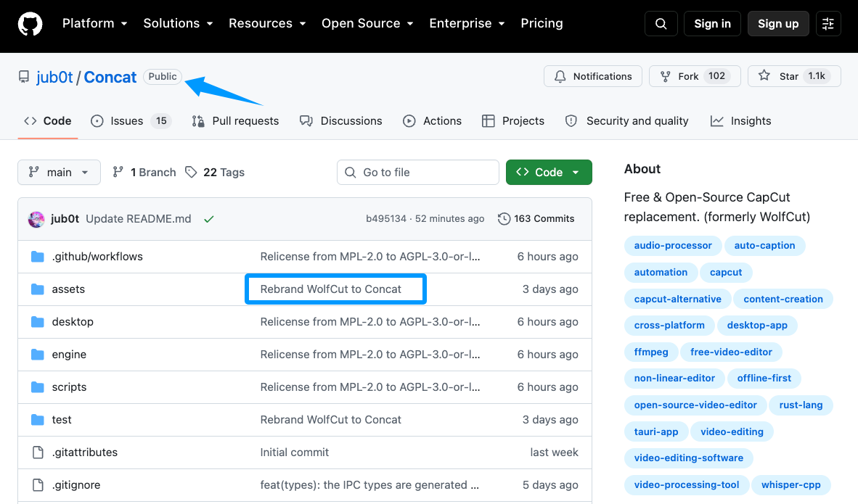Select the Code tab
This screenshot has width=858, height=504.
48,121
